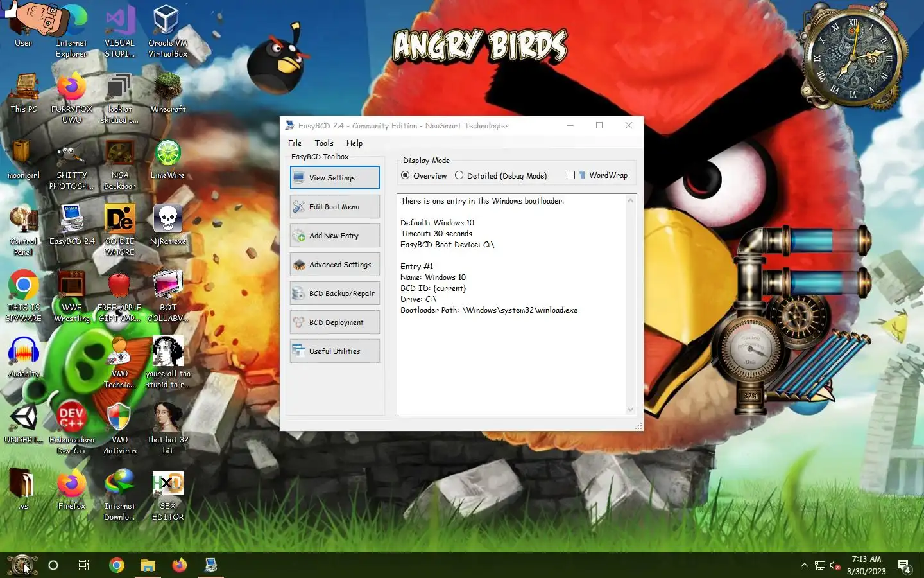Select the Embarcadero Dev-C++ icon
This screenshot has height=578, width=924.
point(71,429)
